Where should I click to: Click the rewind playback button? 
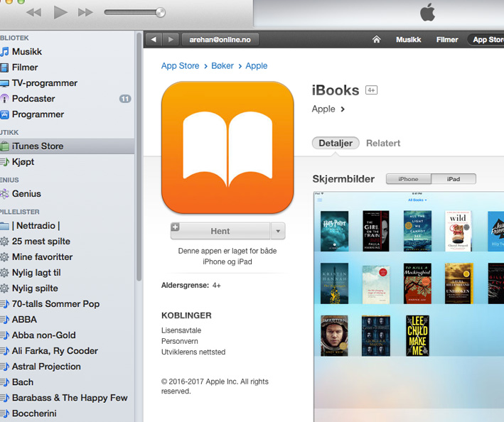33,13
